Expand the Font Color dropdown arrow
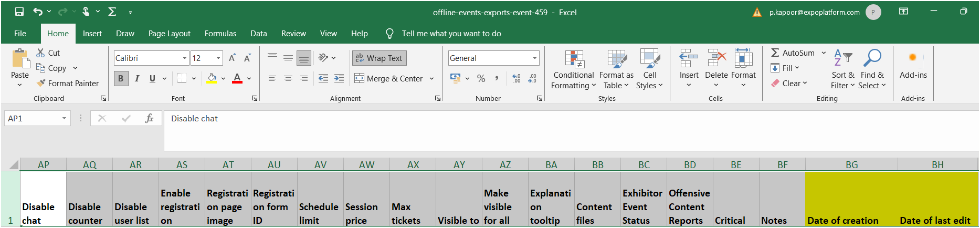Viewport: 980px width, 228px height. [249, 78]
